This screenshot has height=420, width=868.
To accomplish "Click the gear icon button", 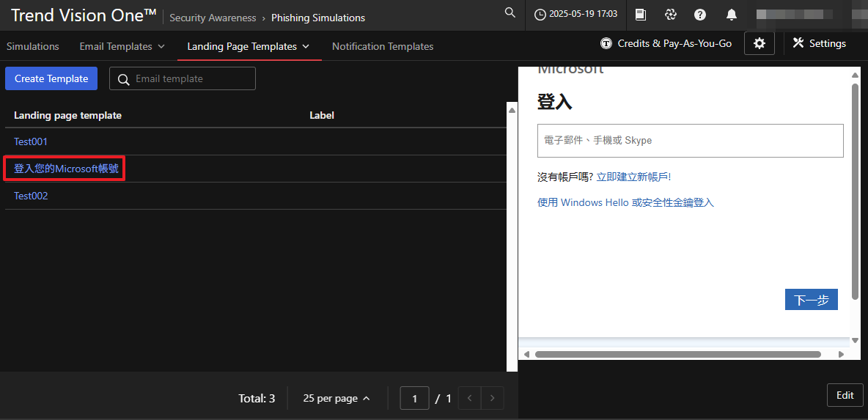I will click(759, 44).
